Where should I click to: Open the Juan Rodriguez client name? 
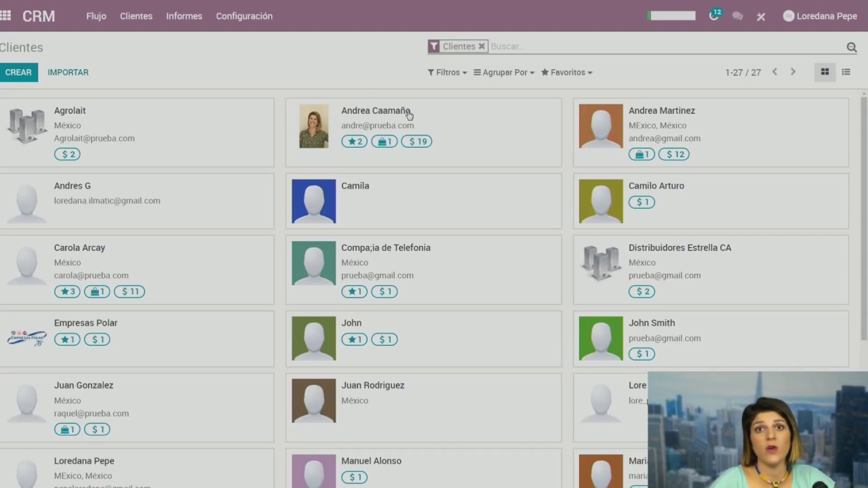click(373, 385)
